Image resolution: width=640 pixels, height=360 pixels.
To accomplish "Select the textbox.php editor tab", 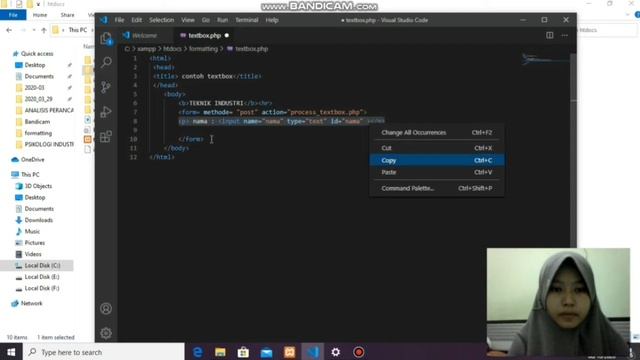I will click(204, 36).
